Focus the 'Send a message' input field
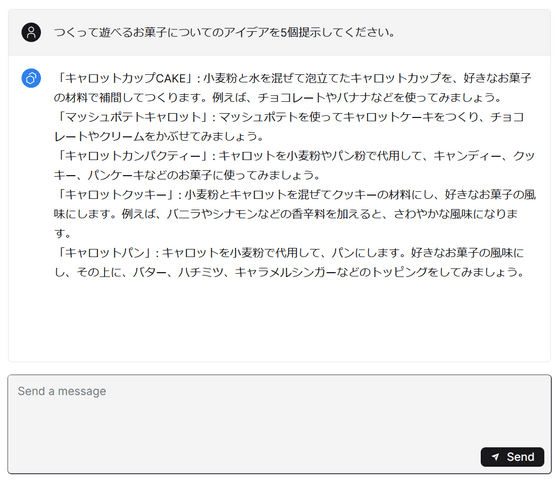The width and height of the screenshot is (560, 480). point(279,424)
